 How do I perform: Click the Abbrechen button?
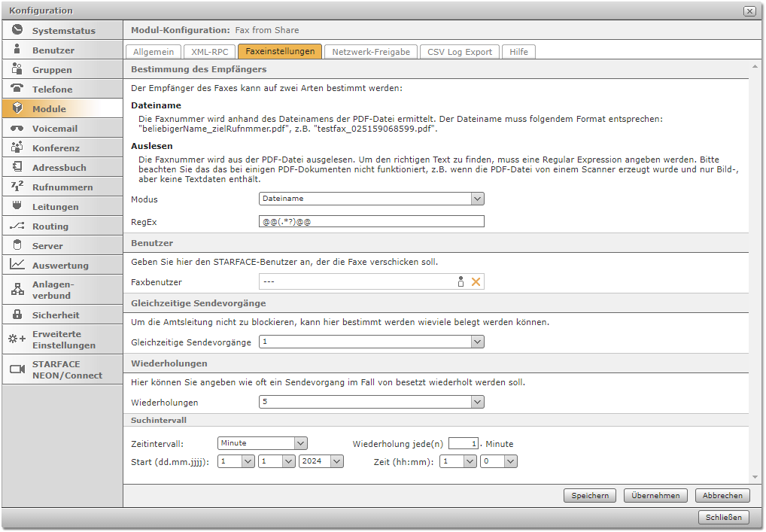tap(722, 495)
